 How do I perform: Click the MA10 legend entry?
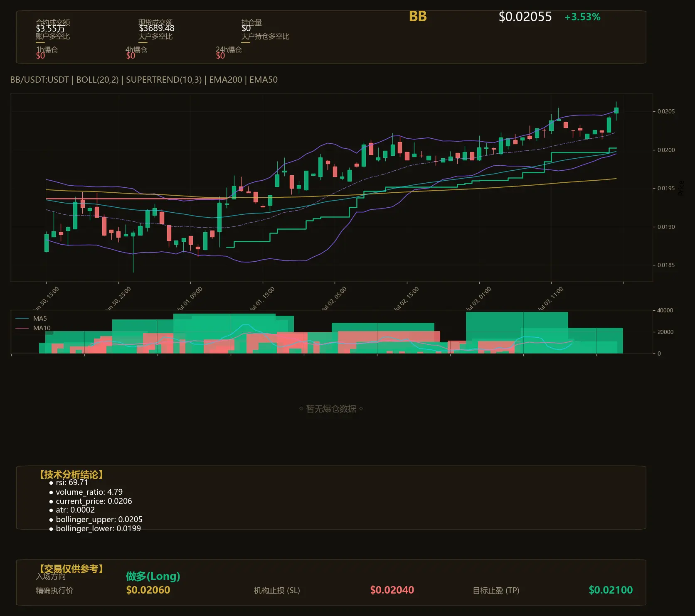click(x=33, y=328)
